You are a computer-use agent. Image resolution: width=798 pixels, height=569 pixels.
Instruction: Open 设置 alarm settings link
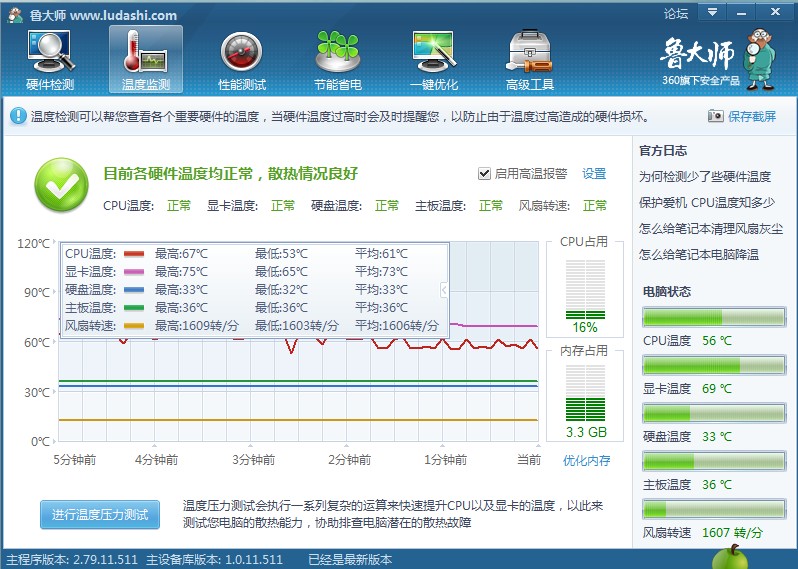[x=594, y=174]
